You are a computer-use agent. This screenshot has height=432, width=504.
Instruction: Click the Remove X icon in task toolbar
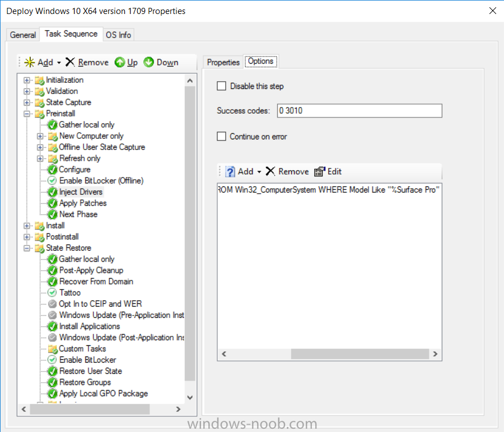point(70,62)
